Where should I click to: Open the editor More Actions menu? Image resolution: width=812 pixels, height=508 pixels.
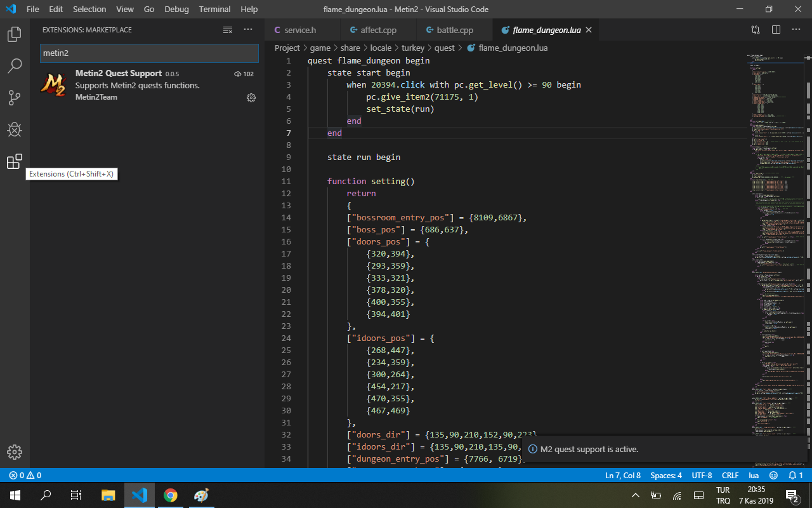[x=796, y=30]
